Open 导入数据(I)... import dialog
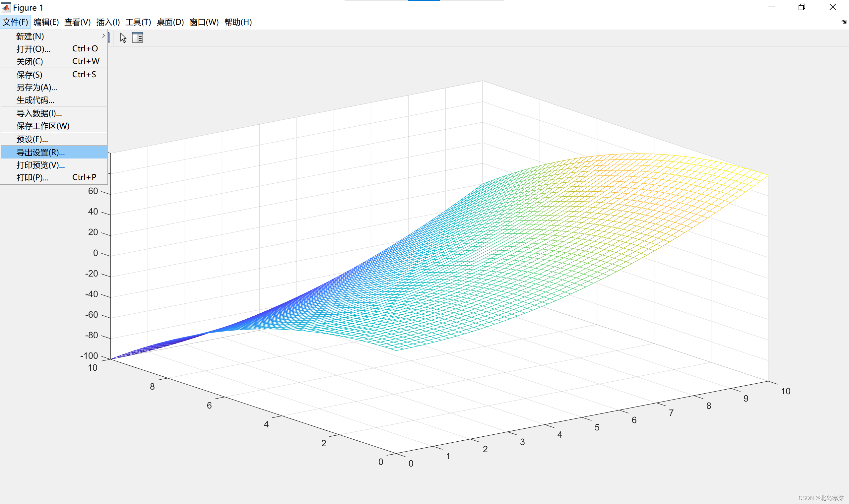 (x=39, y=113)
